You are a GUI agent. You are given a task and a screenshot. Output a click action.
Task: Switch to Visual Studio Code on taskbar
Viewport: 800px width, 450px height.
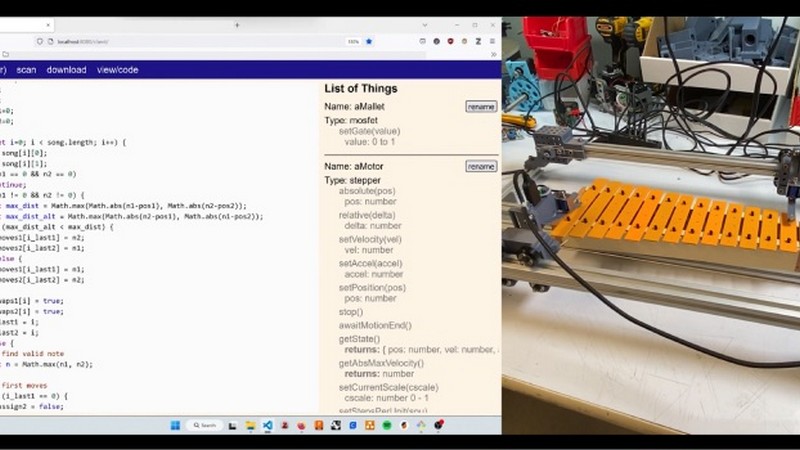pyautogui.click(x=267, y=425)
